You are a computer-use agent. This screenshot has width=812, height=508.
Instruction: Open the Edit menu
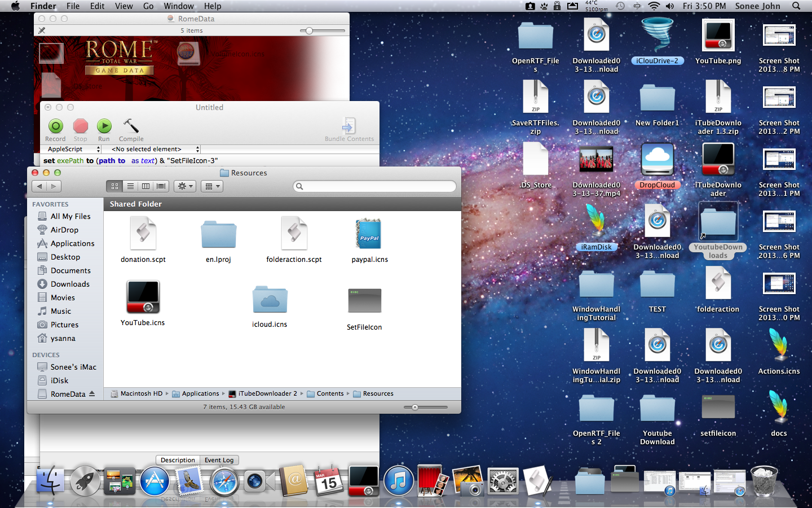coord(97,6)
